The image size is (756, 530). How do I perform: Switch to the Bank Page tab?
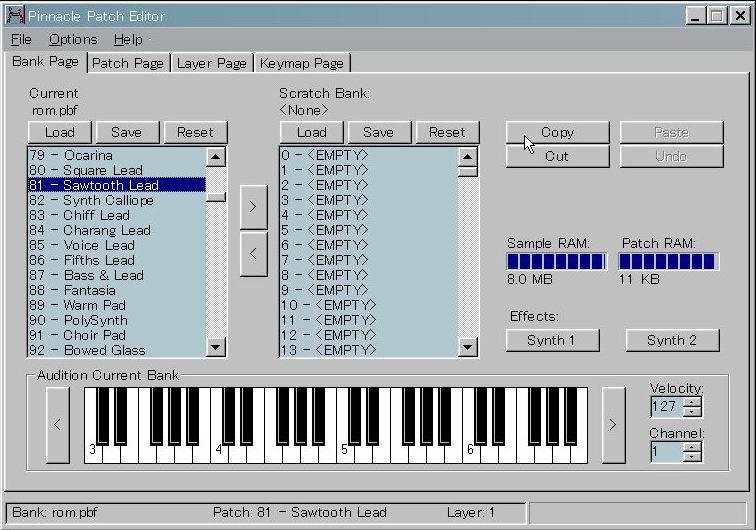(x=45, y=62)
